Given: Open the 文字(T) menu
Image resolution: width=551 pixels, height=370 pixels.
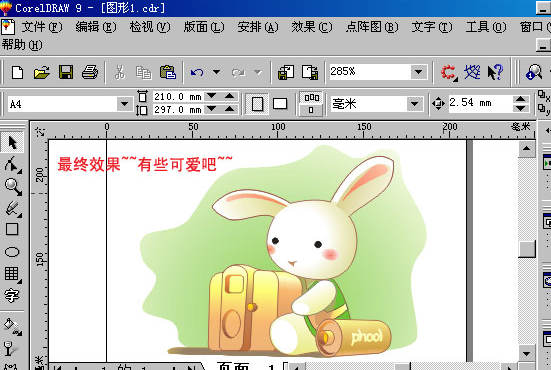Looking at the screenshot, I should tap(432, 27).
